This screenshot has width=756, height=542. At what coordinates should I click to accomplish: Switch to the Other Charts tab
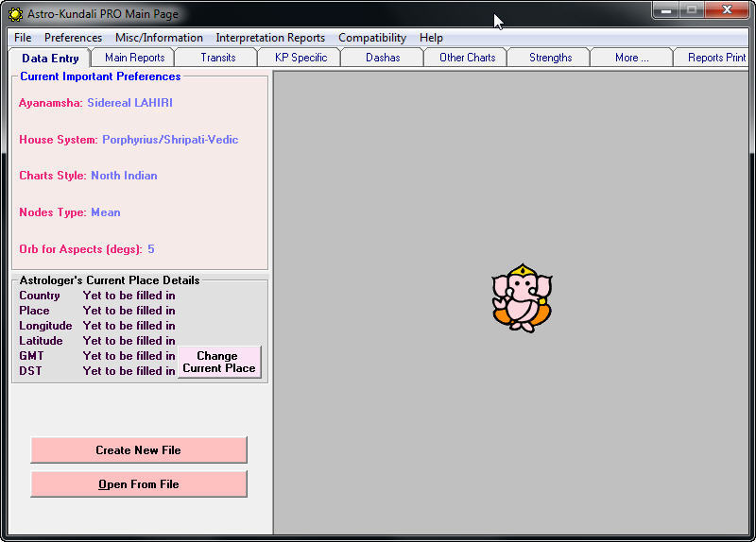tap(467, 58)
